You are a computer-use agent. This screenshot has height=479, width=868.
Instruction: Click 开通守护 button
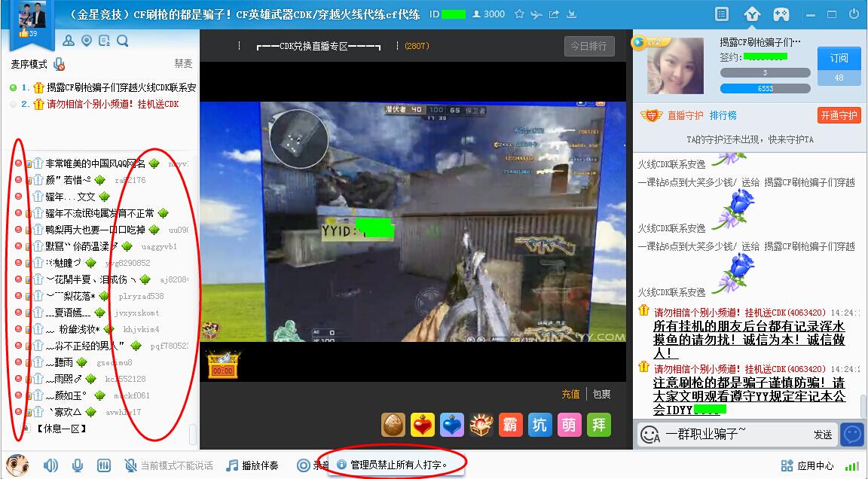tap(839, 115)
